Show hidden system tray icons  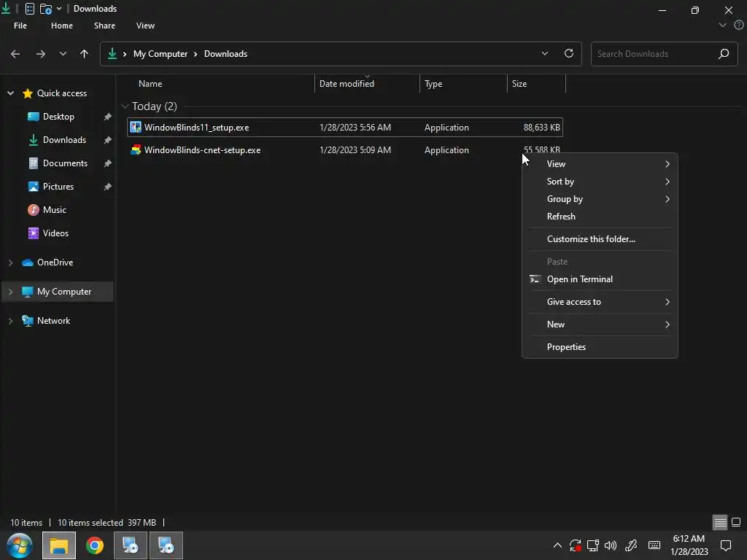coord(557,545)
